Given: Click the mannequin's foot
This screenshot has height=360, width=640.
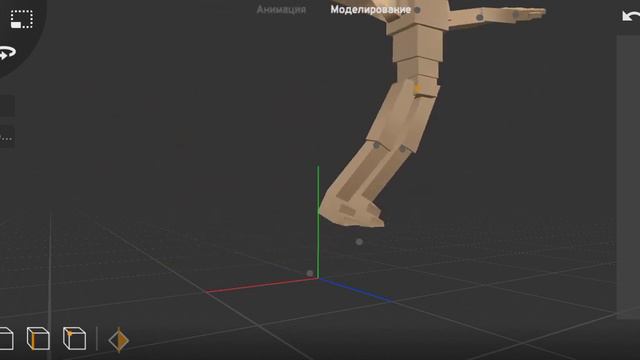Looking at the screenshot, I should (x=351, y=211).
